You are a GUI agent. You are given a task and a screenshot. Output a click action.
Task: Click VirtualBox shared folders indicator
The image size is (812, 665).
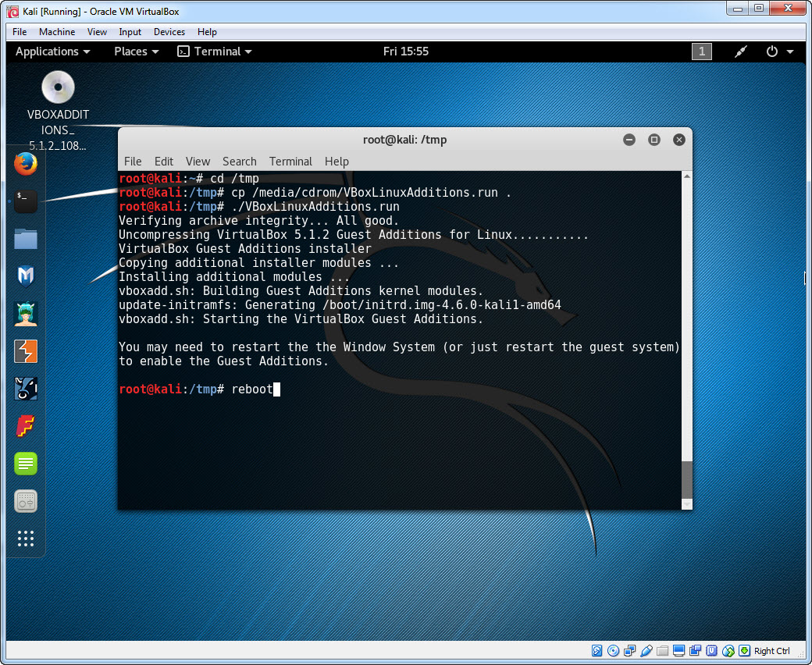coord(662,651)
